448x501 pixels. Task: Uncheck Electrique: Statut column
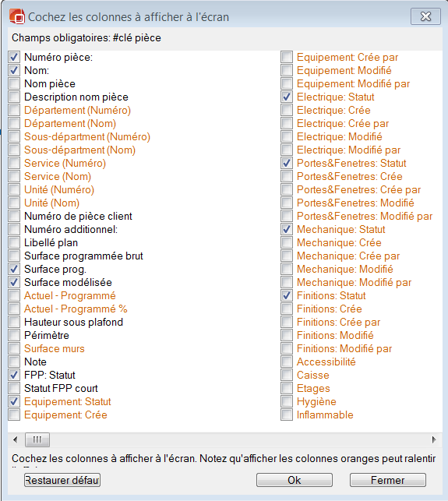(x=287, y=97)
